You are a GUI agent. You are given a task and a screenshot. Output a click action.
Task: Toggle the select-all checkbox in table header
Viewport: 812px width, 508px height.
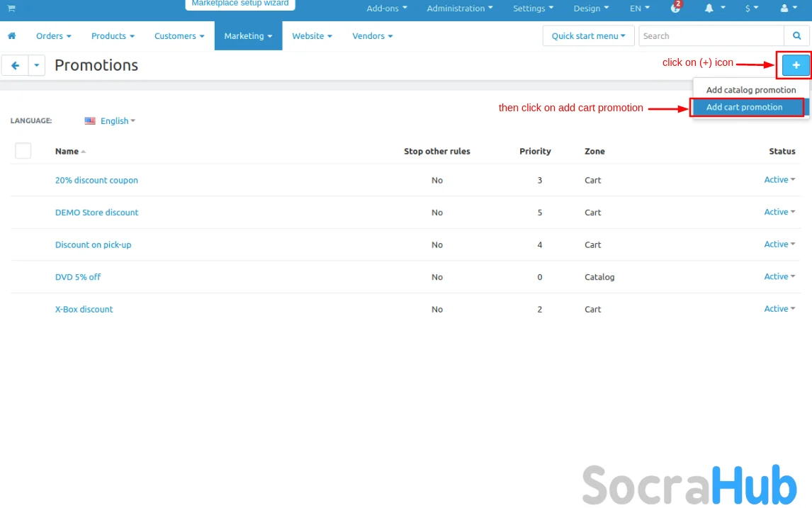point(23,151)
